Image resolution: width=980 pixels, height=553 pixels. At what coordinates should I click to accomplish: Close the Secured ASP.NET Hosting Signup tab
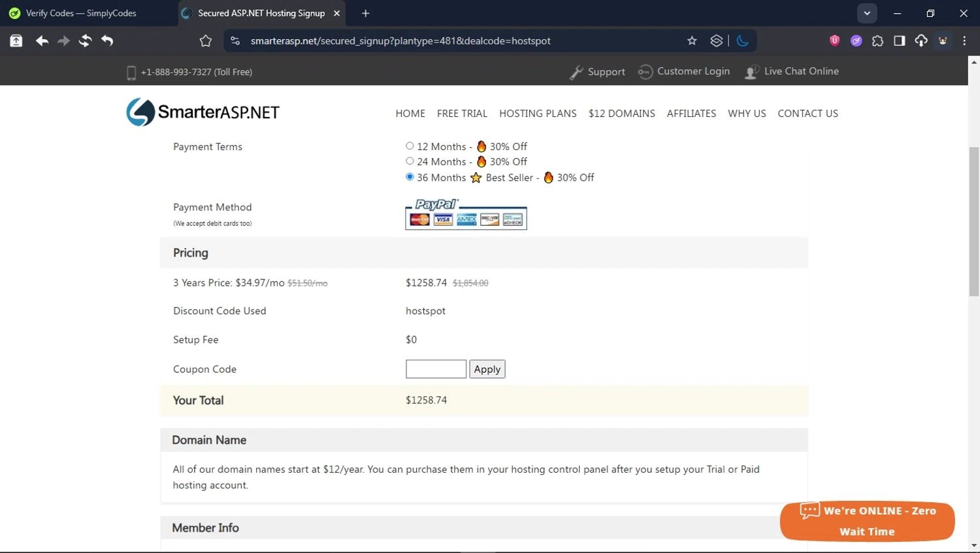click(x=337, y=13)
